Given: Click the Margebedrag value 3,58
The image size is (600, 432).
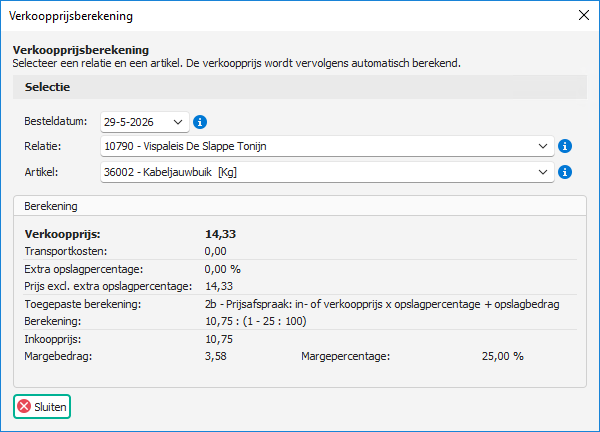Looking at the screenshot, I should pos(215,356).
